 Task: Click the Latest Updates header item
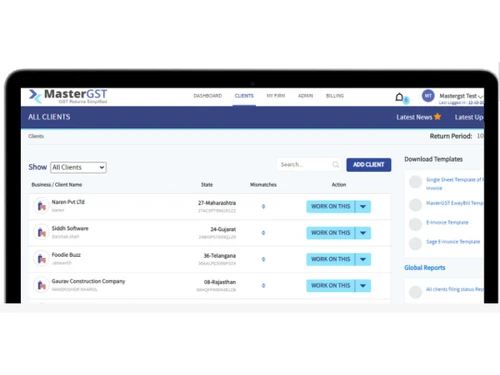(x=469, y=117)
